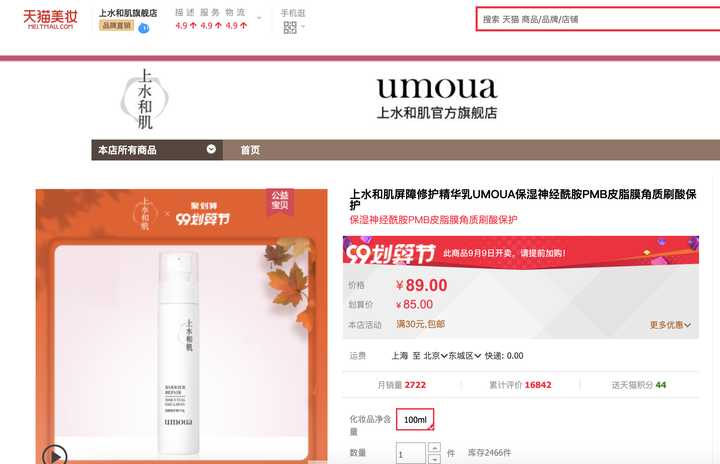Click the 上水和肌旗舰店 store name link
The height and width of the screenshot is (464, 720).
[x=128, y=13]
